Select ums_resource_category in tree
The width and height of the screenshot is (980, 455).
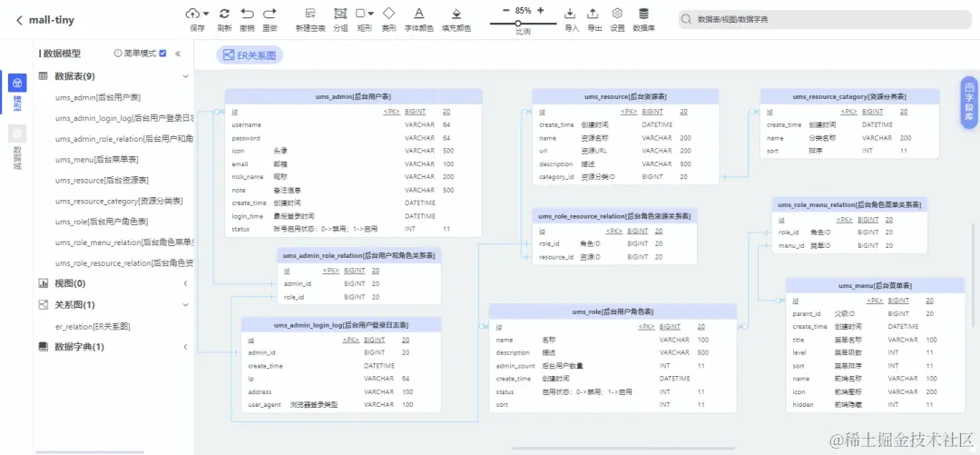(x=119, y=202)
